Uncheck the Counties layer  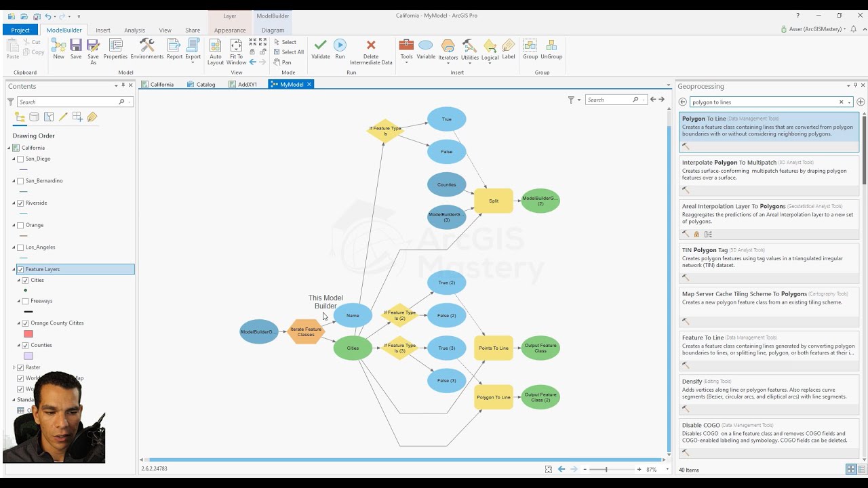26,345
